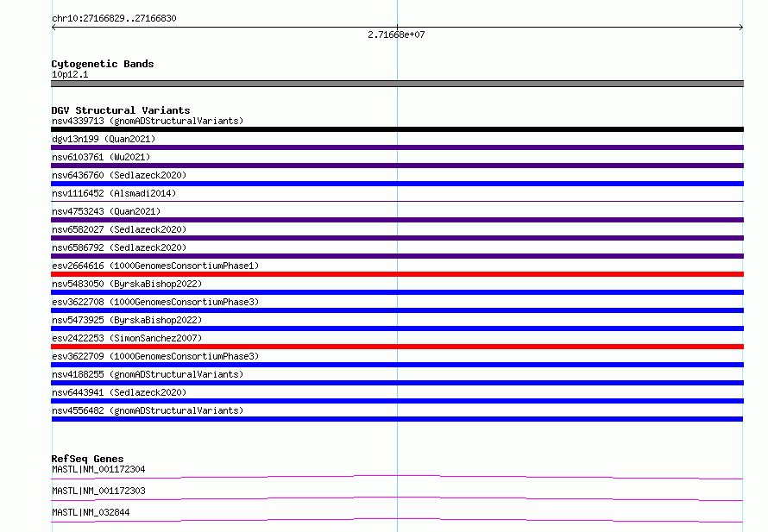Viewport: 768px width, 532px height.
Task: Open variant nsv6582027 (Sedlazeck2020) label
Action: [x=119, y=229]
